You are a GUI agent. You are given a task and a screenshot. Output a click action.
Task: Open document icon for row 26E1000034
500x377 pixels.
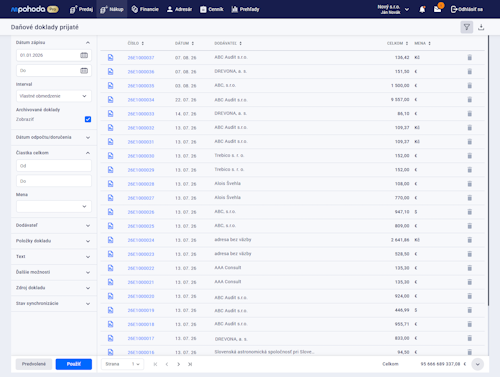(110, 100)
